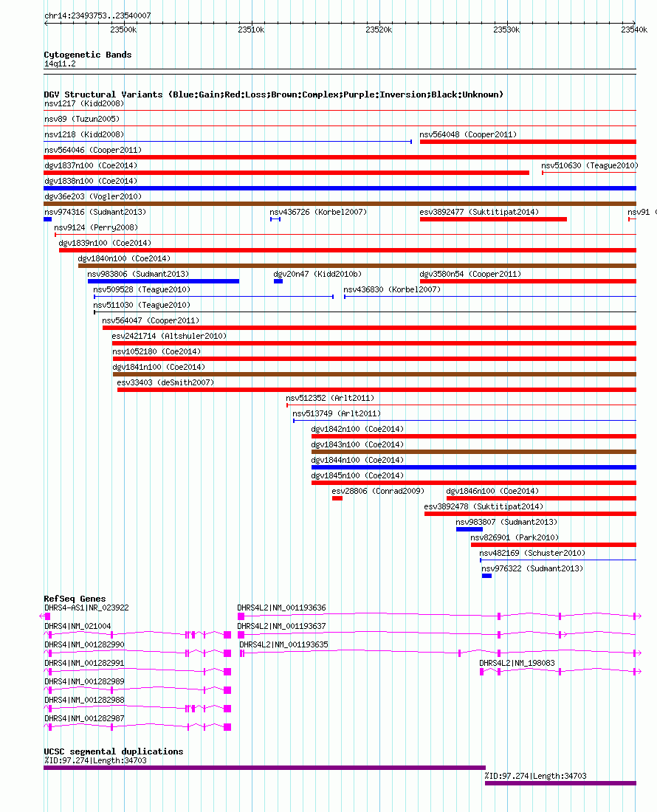Select the 23510k ruler position label
Viewport: 657px width, 812px height.
(x=251, y=30)
